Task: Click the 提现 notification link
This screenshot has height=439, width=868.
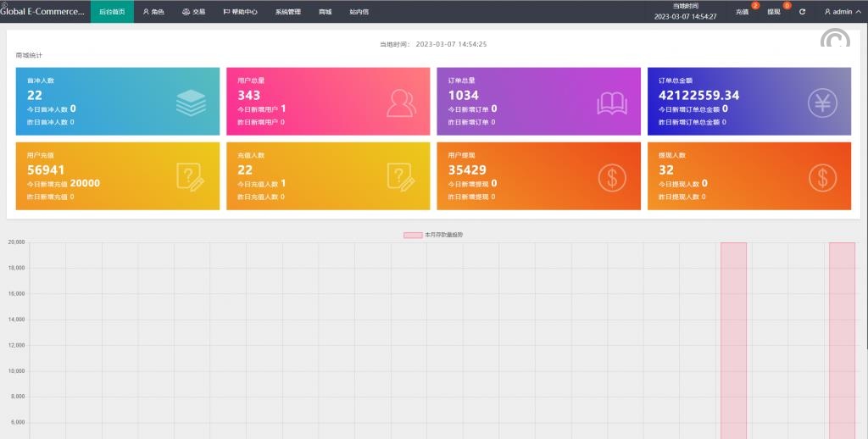Action: 773,12
